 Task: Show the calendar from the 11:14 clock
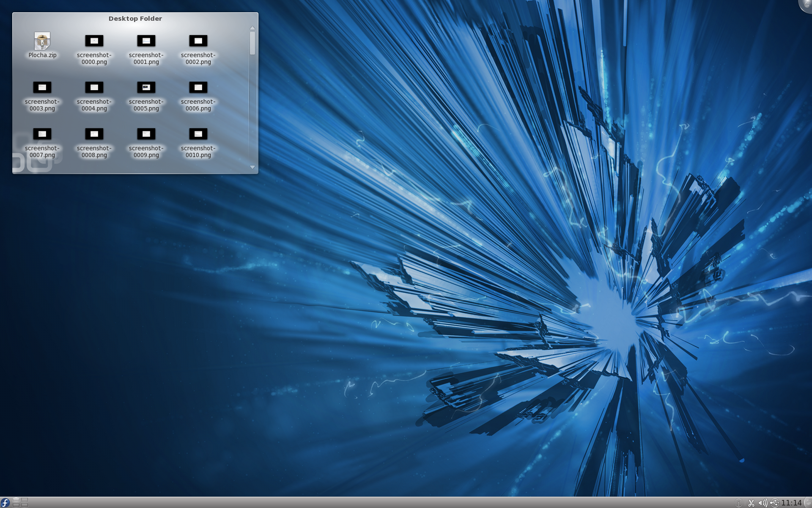(791, 503)
